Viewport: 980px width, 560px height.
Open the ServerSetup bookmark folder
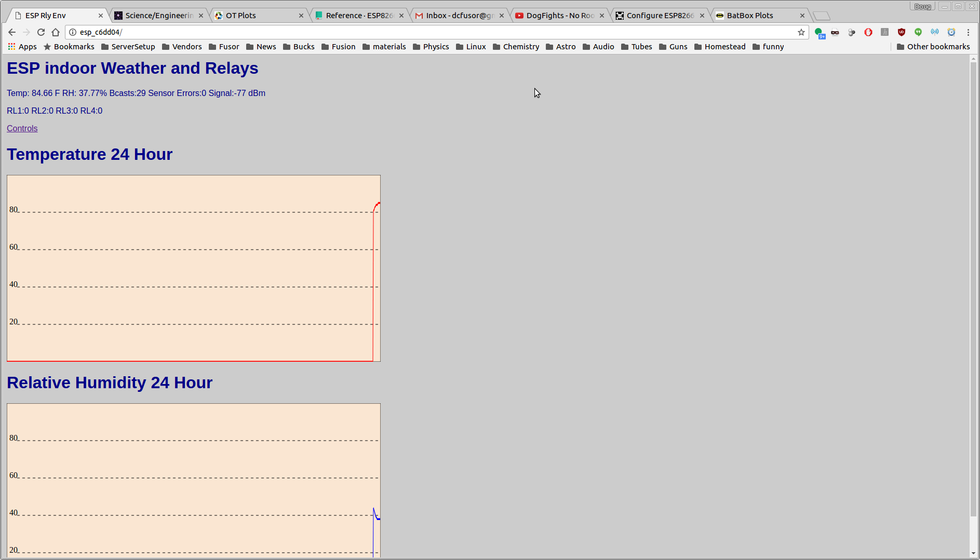click(x=128, y=47)
